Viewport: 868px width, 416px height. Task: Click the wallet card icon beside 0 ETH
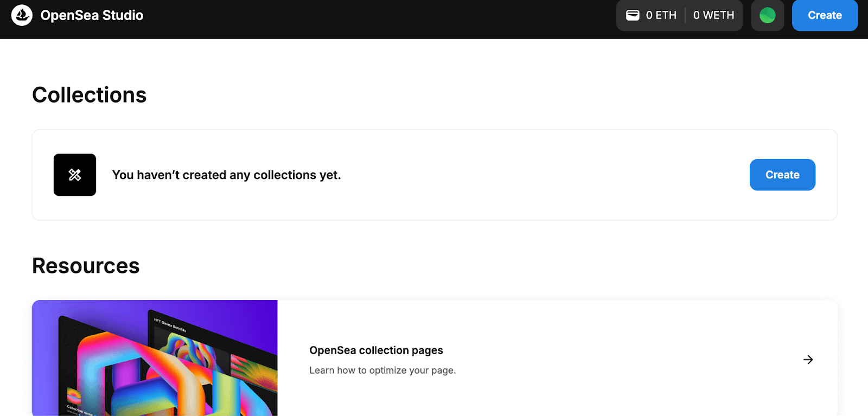(x=633, y=15)
